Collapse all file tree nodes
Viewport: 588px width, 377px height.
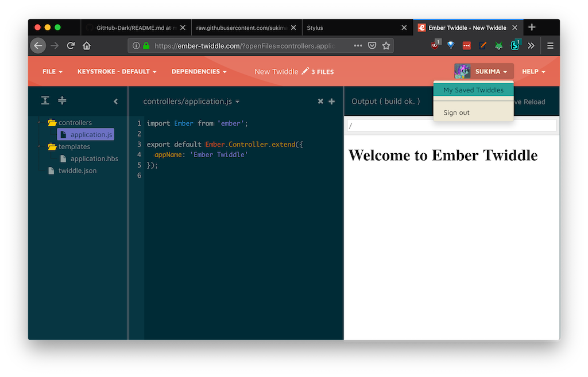click(x=62, y=100)
